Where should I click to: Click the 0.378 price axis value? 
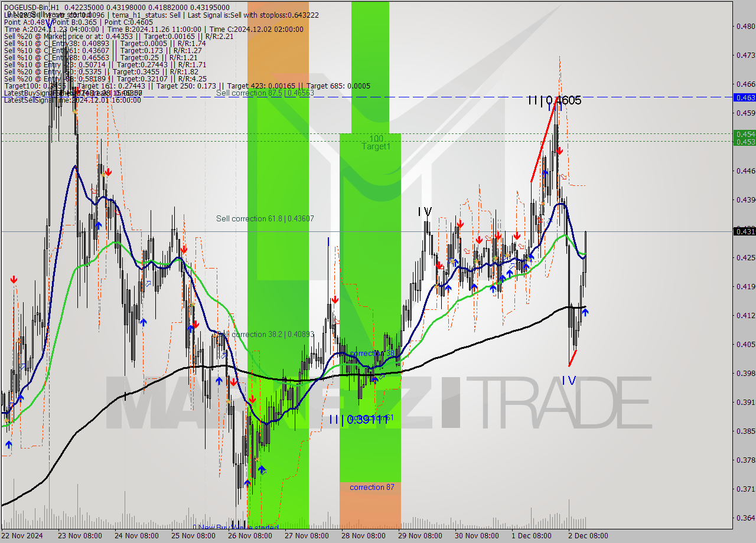(x=746, y=460)
